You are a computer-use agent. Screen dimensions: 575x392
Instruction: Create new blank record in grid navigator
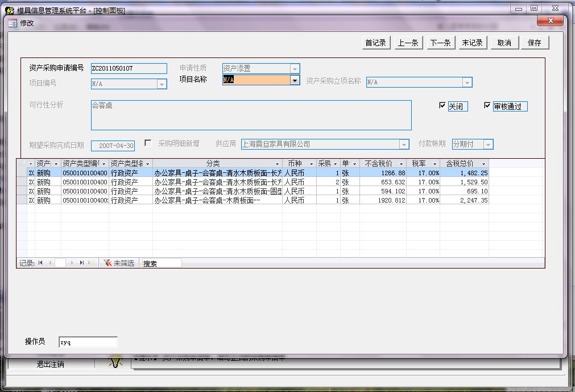coord(91,262)
